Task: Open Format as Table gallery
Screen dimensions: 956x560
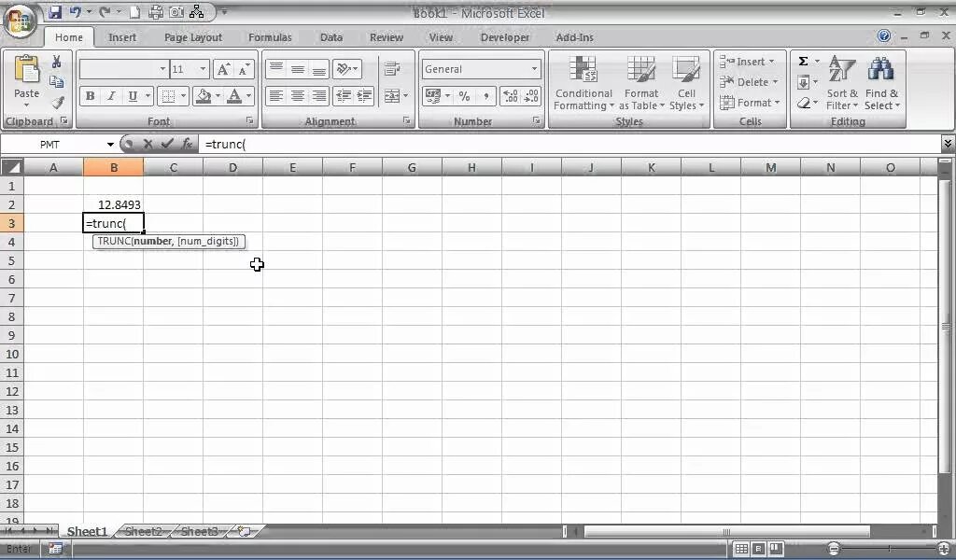Action: (x=641, y=83)
